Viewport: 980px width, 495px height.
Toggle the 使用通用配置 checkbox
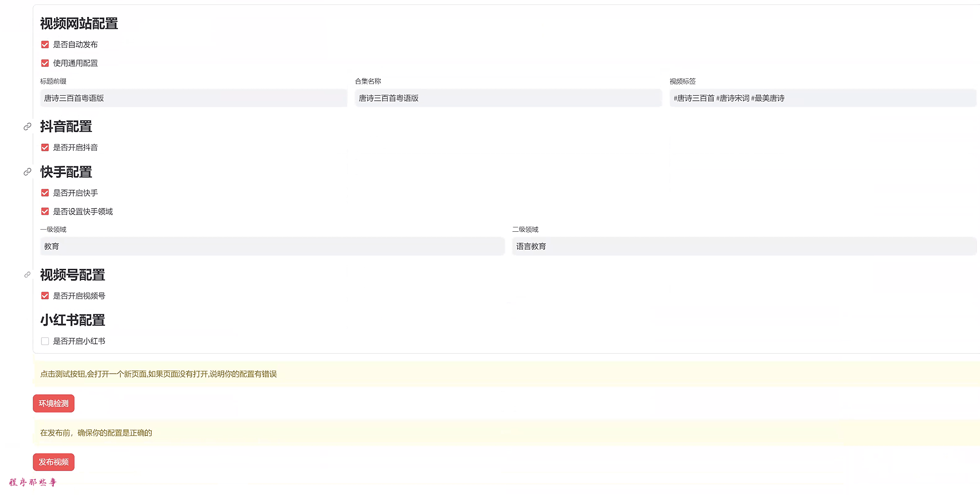click(45, 63)
